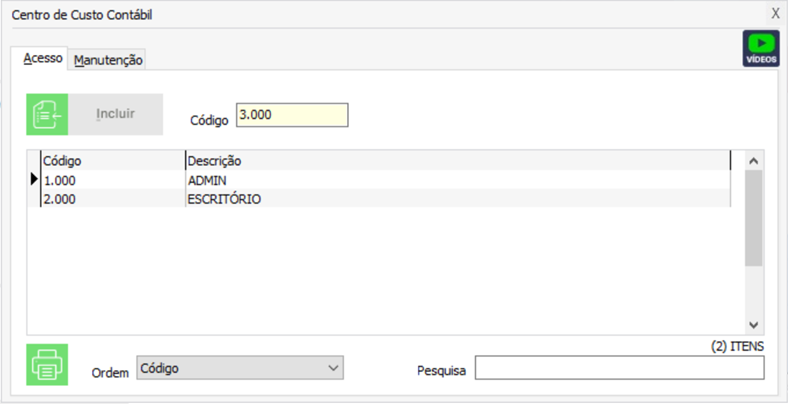Viewport: 788px width, 404px height.
Task: Click the Código column header
Action: [x=112, y=160]
